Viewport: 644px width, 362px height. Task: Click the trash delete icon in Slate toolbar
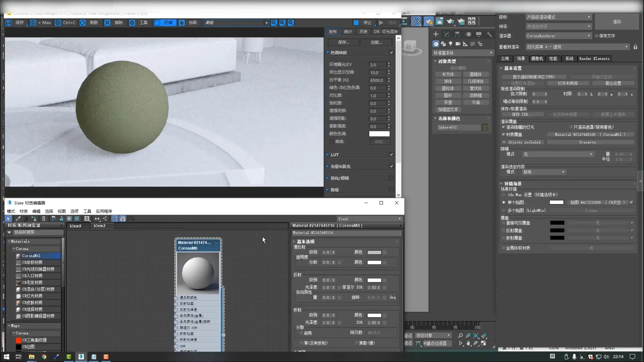44,219
